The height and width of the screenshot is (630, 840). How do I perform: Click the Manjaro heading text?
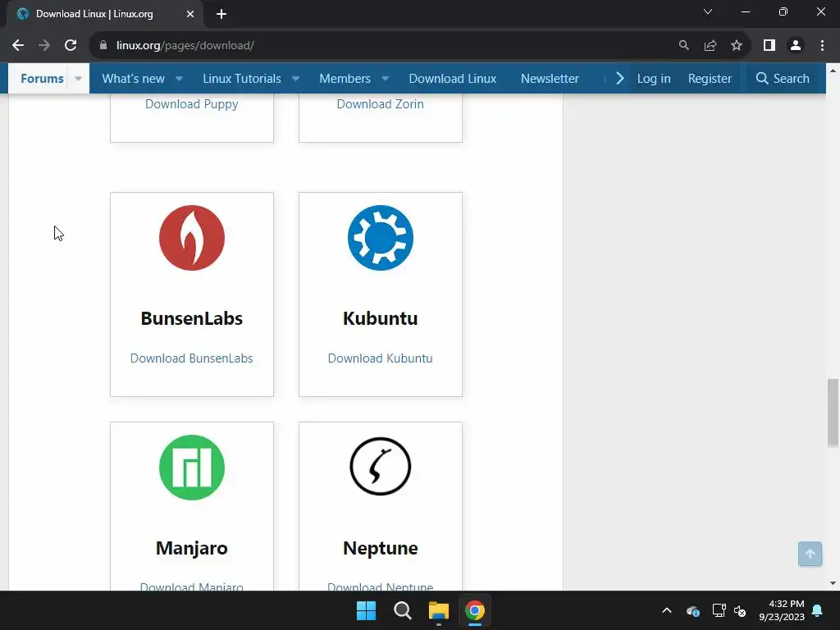192,548
